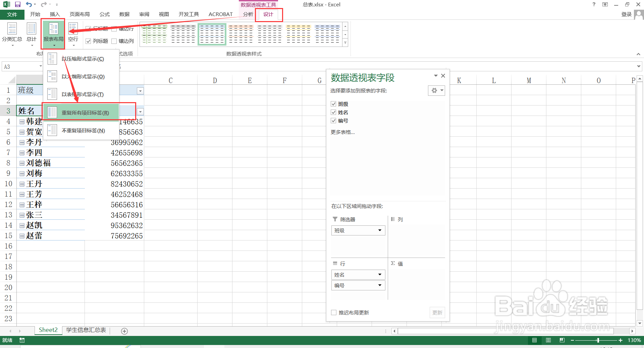Image resolution: width=644 pixels, height=348 pixels.
Task: Choose 重复所有项目标签 menu option
Action: pyautogui.click(x=81, y=113)
